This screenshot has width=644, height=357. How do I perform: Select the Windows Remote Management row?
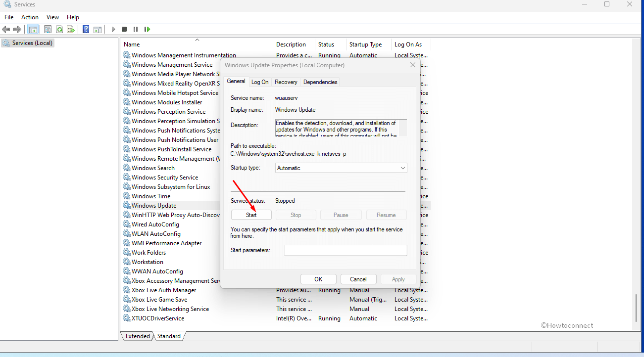(172, 159)
